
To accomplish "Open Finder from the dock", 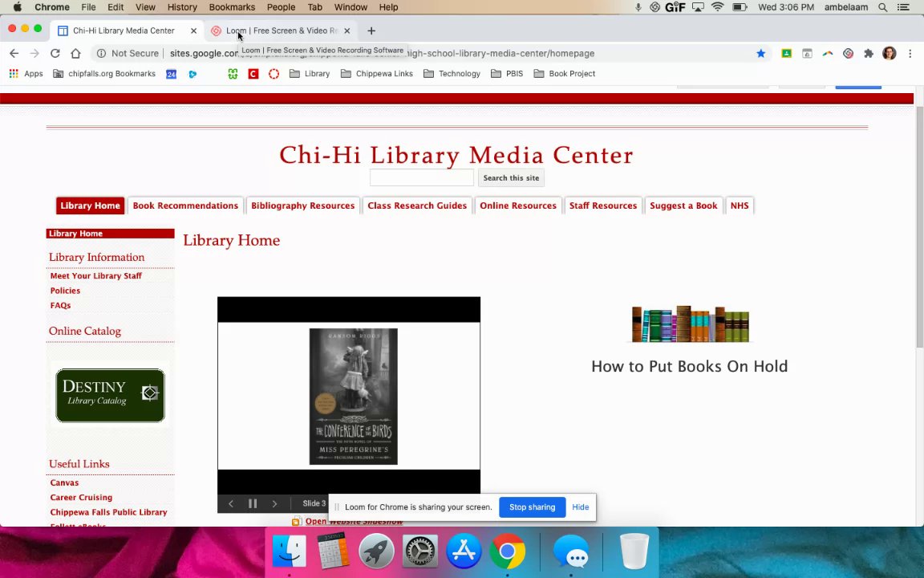I will pos(290,551).
